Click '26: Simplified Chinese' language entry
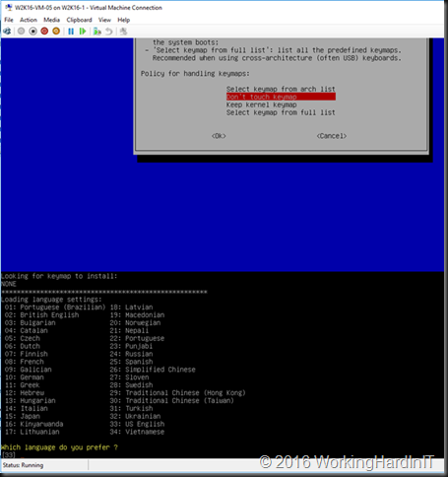The height and width of the screenshot is (477, 448). pos(153,370)
